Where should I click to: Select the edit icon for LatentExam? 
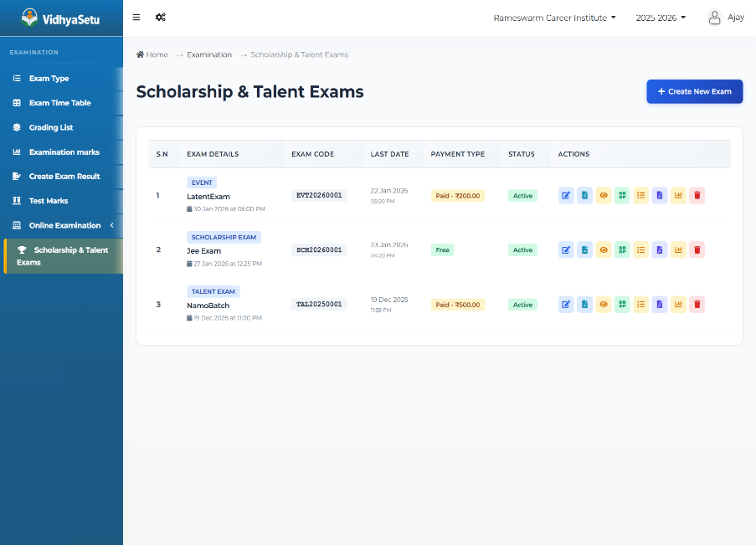pos(566,195)
